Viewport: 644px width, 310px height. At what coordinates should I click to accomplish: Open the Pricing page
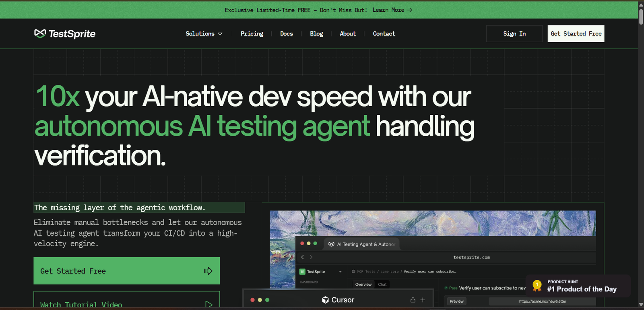252,34
